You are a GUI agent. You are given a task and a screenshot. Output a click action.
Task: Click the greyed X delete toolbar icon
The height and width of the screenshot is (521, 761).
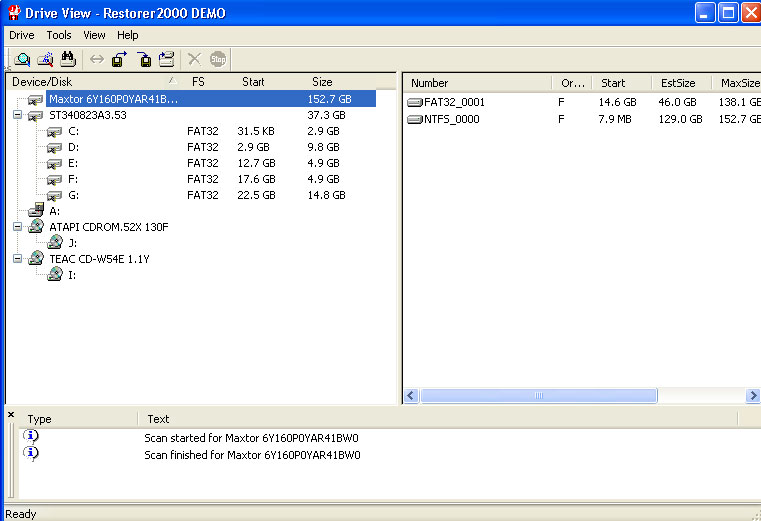coord(195,59)
